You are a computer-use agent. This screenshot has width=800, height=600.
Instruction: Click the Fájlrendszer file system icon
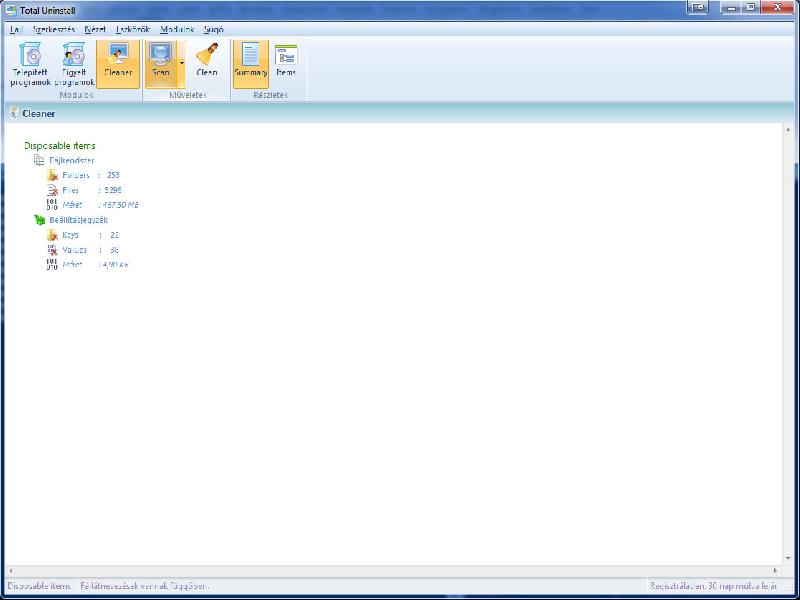click(x=39, y=160)
